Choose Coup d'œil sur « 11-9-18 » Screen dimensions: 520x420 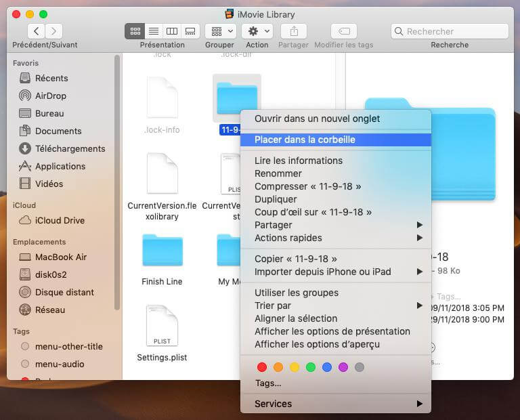[x=336, y=212]
